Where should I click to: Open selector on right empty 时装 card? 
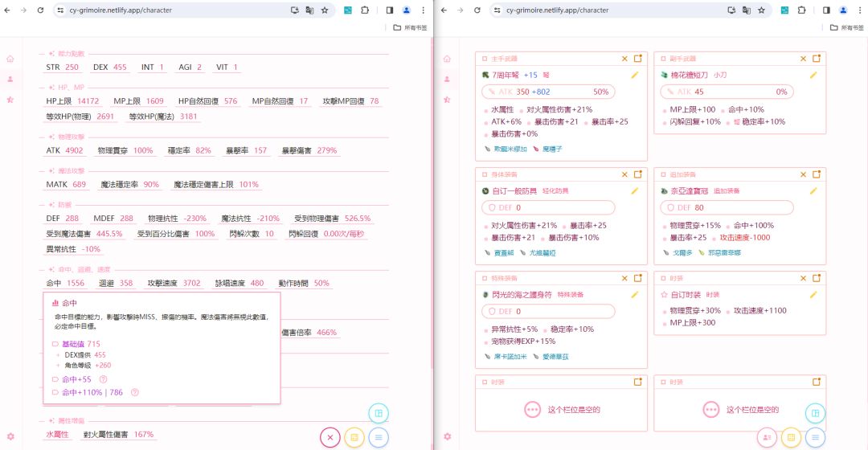pos(817,382)
